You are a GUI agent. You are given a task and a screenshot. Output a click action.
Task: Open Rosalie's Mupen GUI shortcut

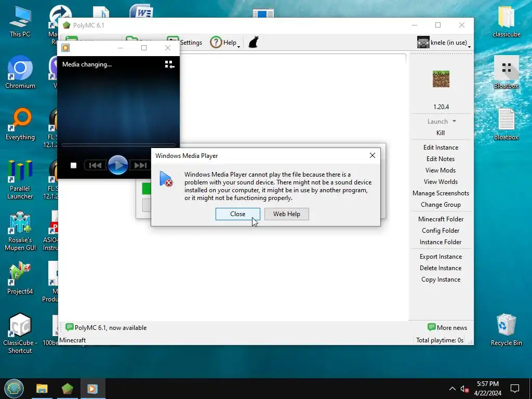coord(20,231)
